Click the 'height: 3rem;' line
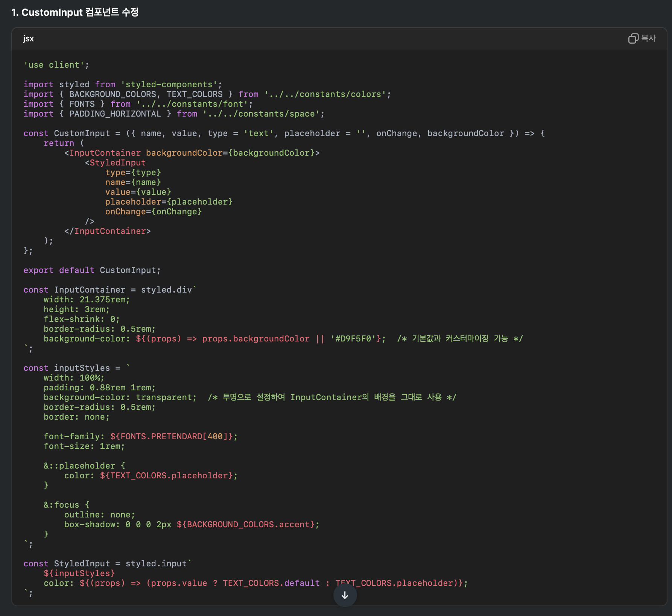 (77, 310)
